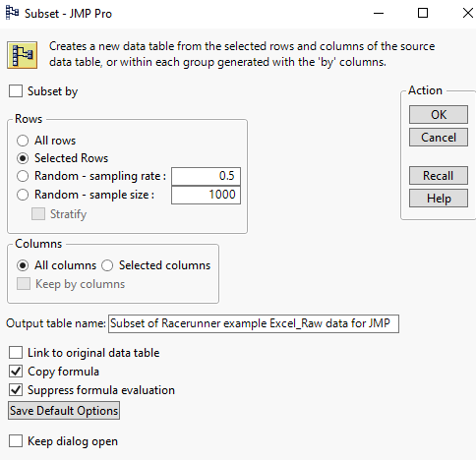Click the OK button
Viewport: 476px width, 460px height.
[439, 115]
